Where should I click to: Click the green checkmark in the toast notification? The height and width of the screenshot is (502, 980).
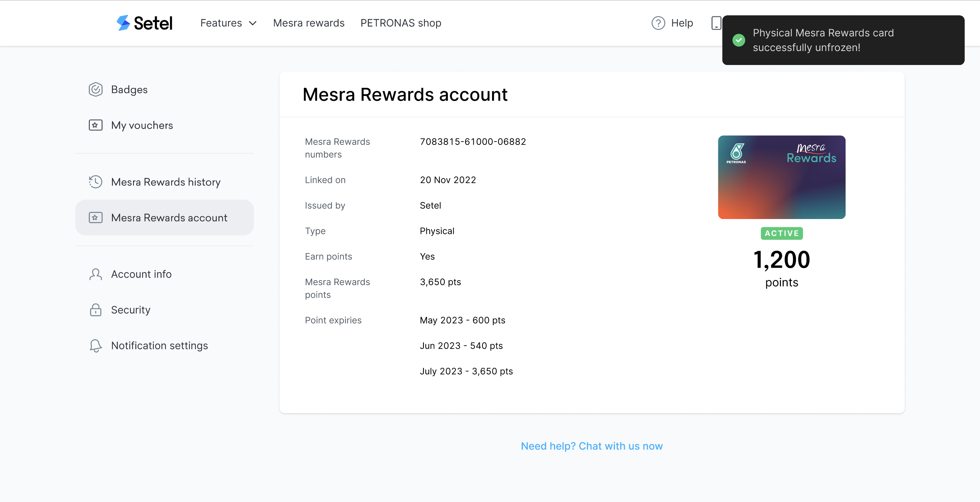[739, 40]
